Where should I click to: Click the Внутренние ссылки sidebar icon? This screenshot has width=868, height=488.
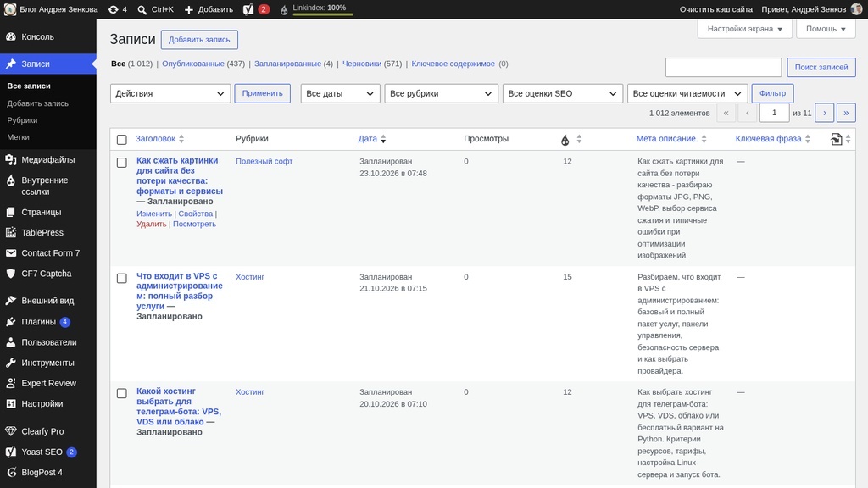[x=10, y=180]
